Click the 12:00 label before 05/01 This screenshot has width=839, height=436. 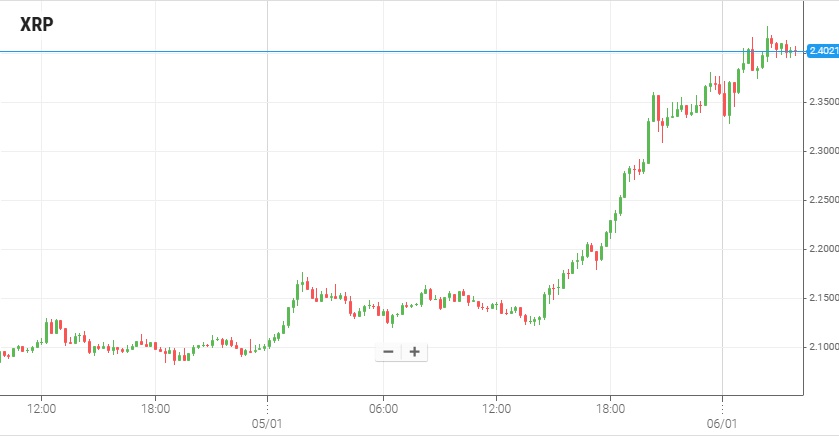[x=41, y=408]
